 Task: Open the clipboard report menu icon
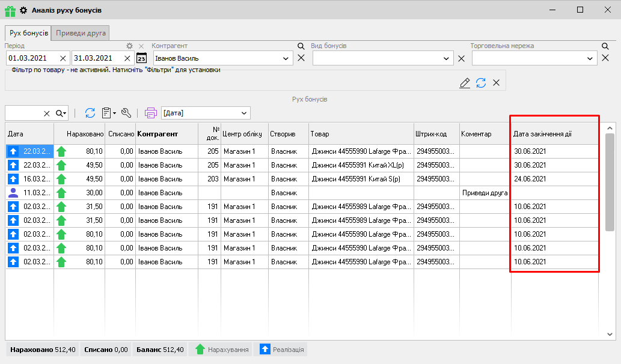pos(107,113)
